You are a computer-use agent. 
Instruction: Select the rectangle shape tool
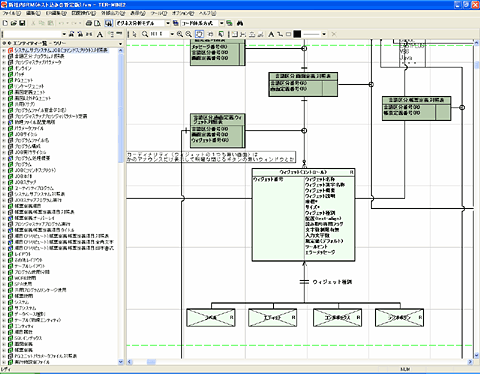tap(288, 34)
